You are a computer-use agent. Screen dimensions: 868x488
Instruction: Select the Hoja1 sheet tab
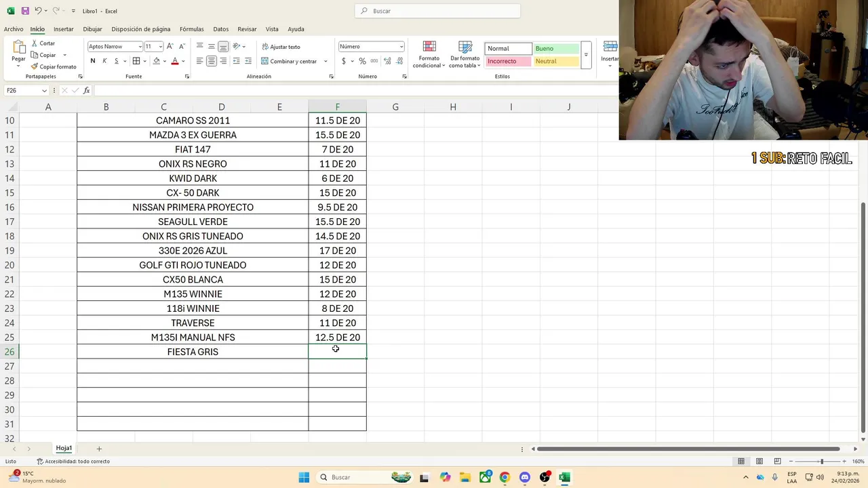[64, 449]
